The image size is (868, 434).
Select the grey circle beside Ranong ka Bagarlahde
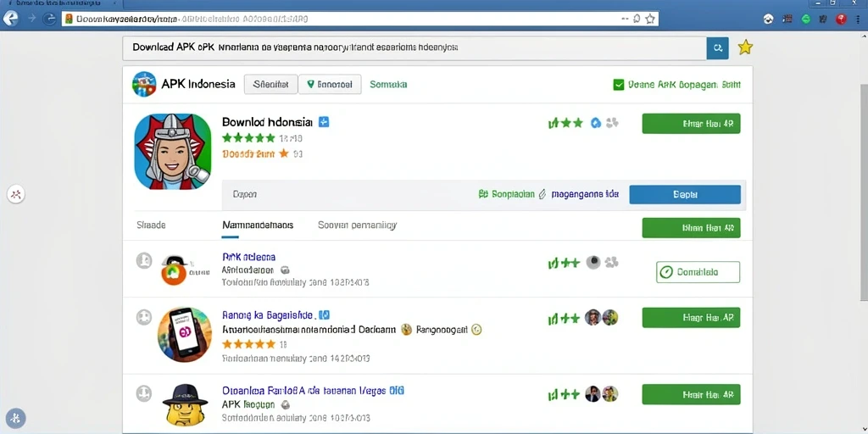pyautogui.click(x=144, y=317)
